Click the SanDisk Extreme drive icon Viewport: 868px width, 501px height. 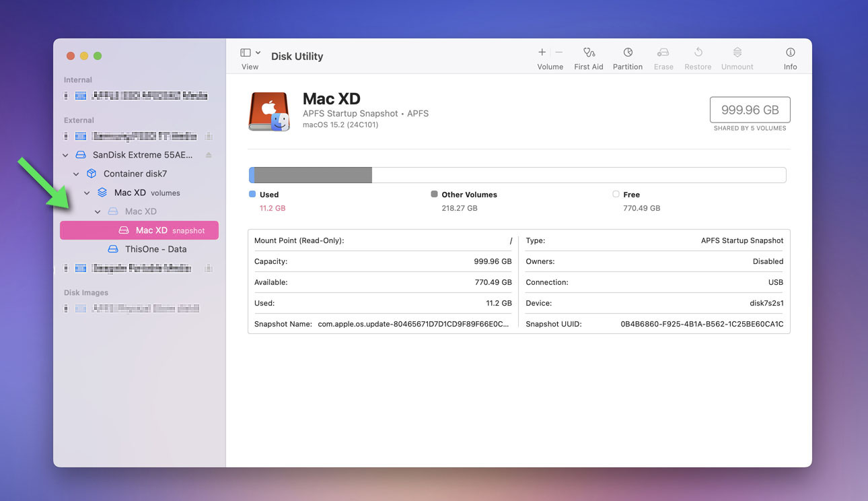pyautogui.click(x=81, y=155)
